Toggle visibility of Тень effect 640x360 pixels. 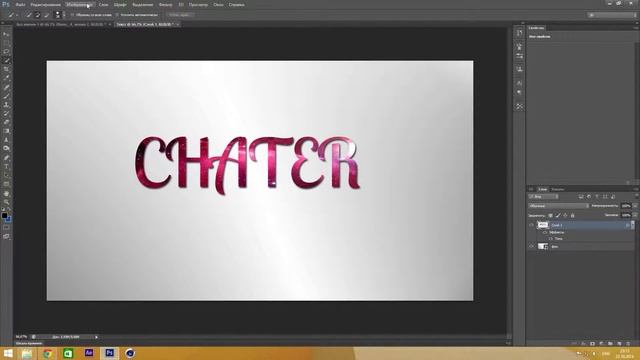coord(551,238)
